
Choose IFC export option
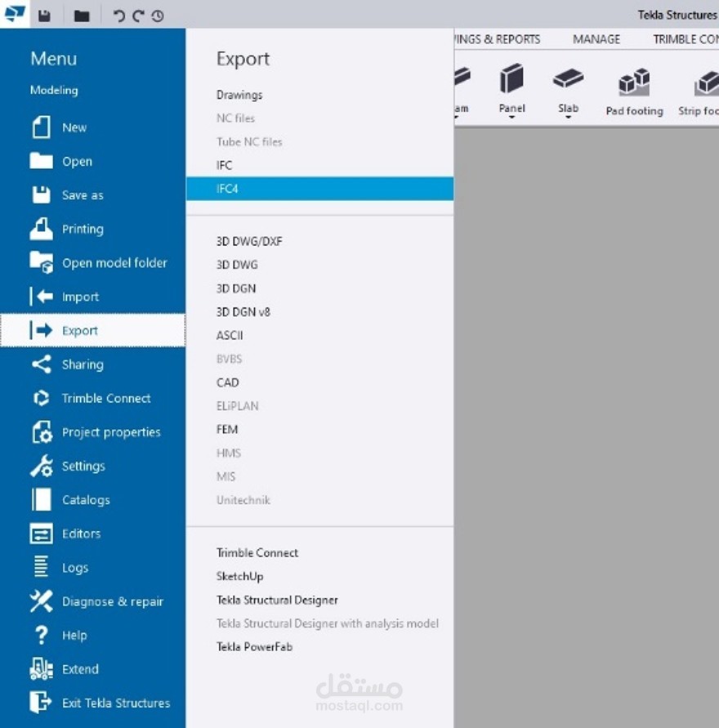224,165
